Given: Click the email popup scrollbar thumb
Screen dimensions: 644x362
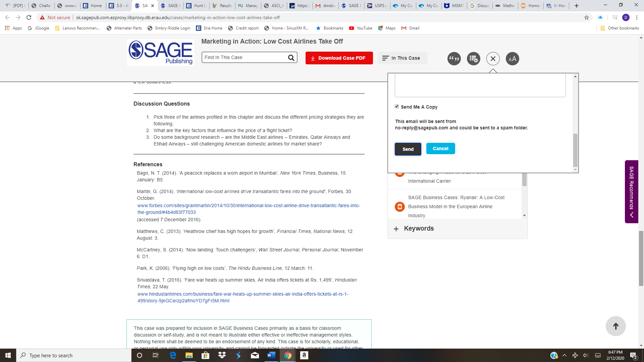Looking at the screenshot, I should (x=575, y=150).
